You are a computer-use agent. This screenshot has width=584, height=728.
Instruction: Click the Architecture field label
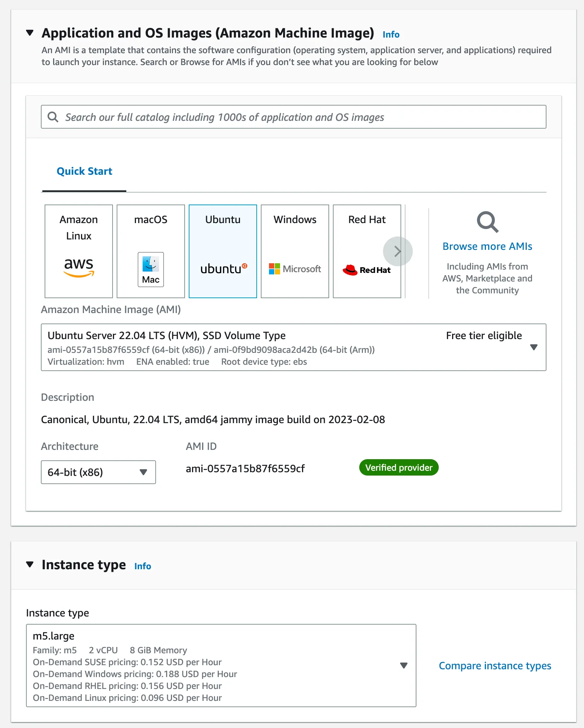click(69, 446)
